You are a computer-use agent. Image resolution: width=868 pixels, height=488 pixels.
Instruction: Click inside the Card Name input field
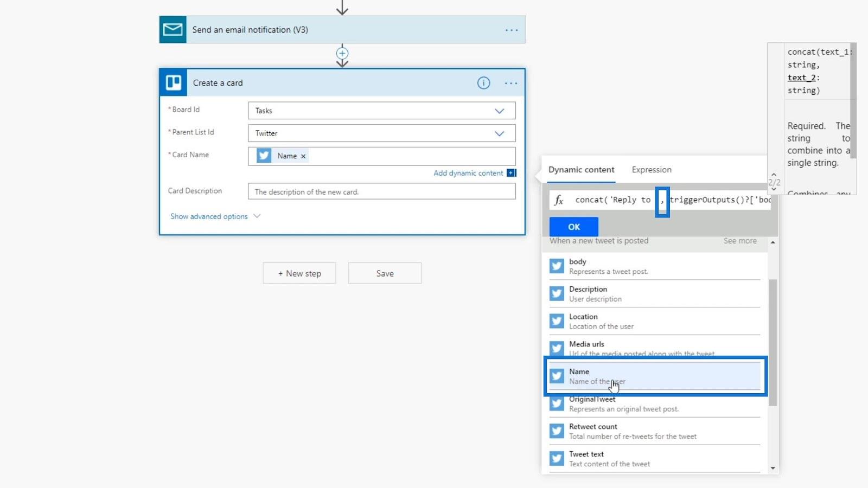(x=381, y=156)
